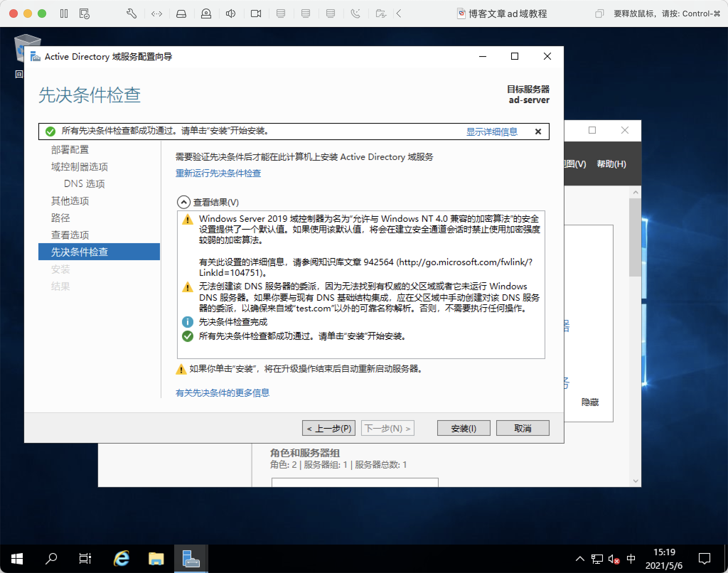The height and width of the screenshot is (573, 728).
Task: Click the scrollbar down arrow in Server Manager
Action: tap(636, 481)
